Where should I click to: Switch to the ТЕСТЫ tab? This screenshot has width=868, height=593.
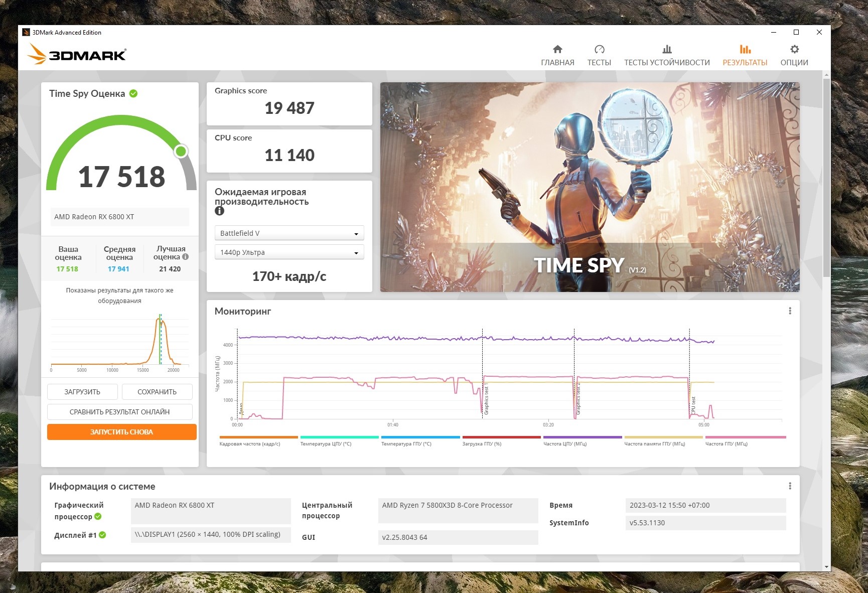[x=599, y=56]
